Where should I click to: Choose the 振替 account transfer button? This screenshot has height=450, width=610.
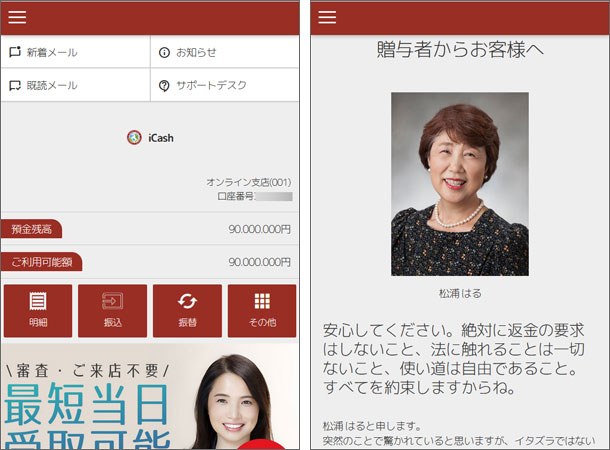[x=187, y=310]
